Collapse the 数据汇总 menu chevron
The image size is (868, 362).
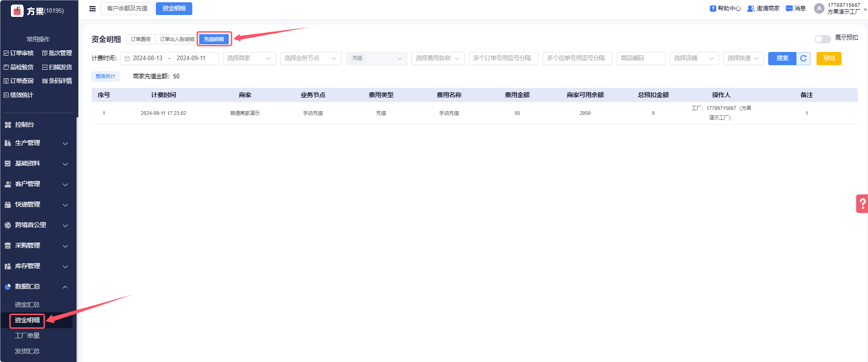[65, 287]
